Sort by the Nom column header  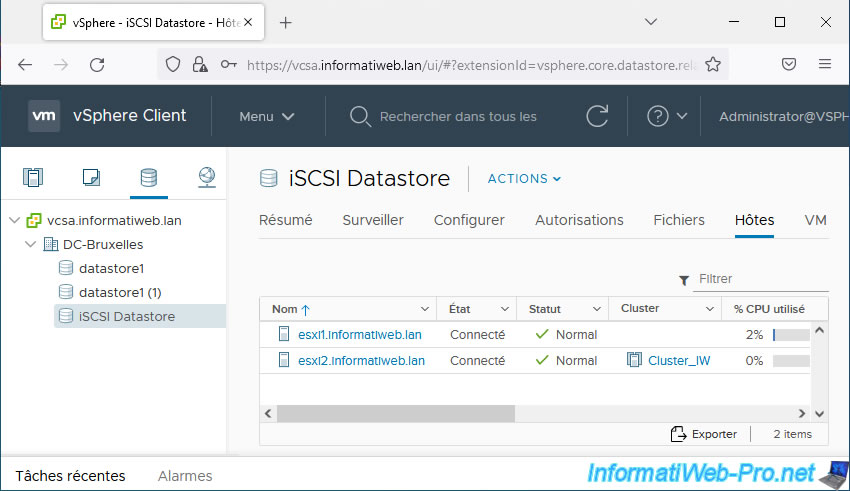285,309
